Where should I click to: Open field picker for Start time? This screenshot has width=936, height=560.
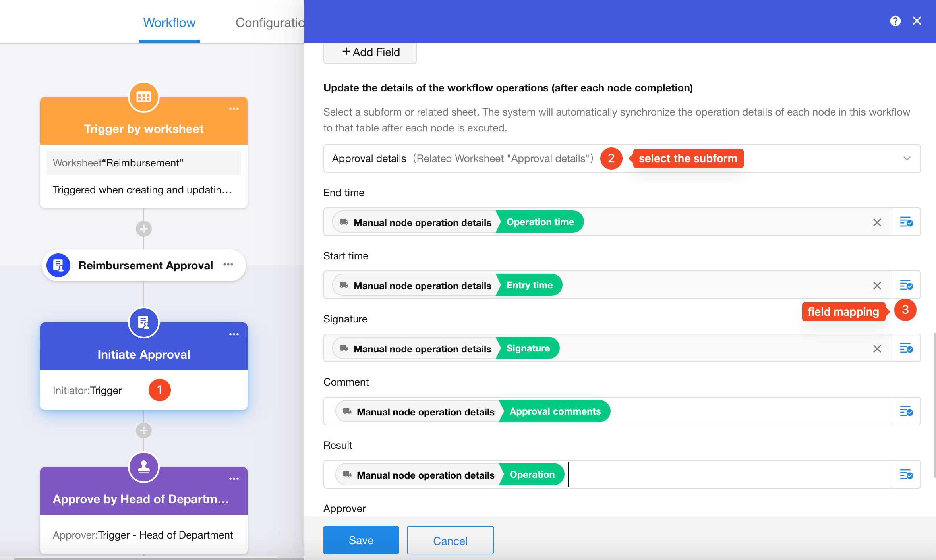(906, 285)
